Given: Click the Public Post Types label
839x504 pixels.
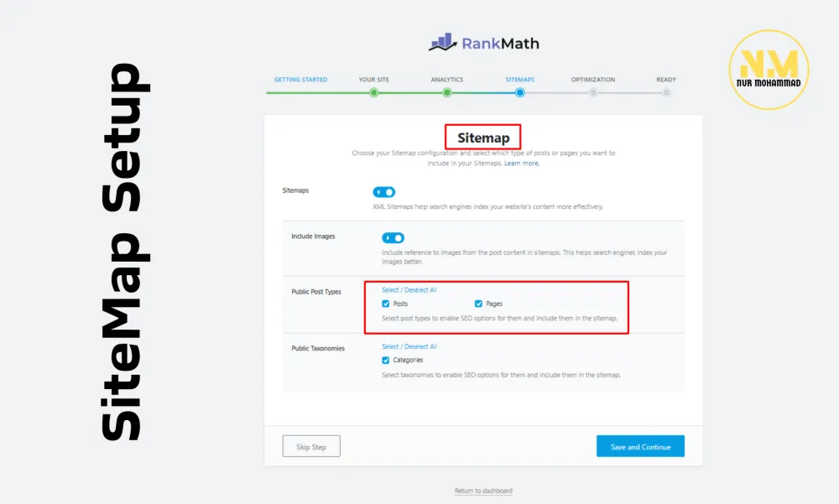Looking at the screenshot, I should [x=316, y=292].
